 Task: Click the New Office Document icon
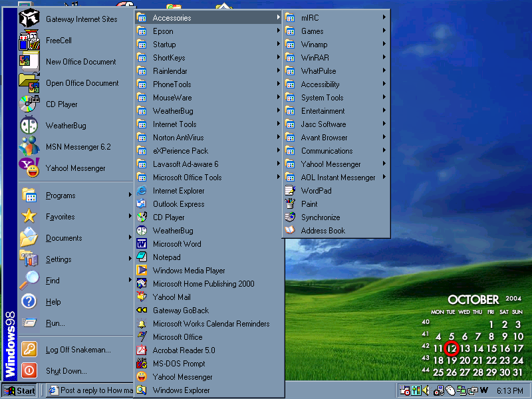click(x=29, y=61)
